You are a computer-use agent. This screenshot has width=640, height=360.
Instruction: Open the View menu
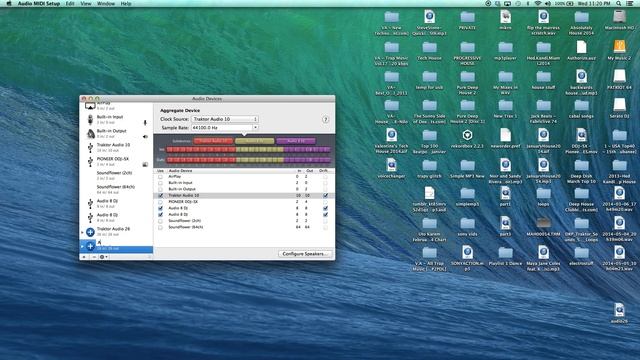coord(86,3)
